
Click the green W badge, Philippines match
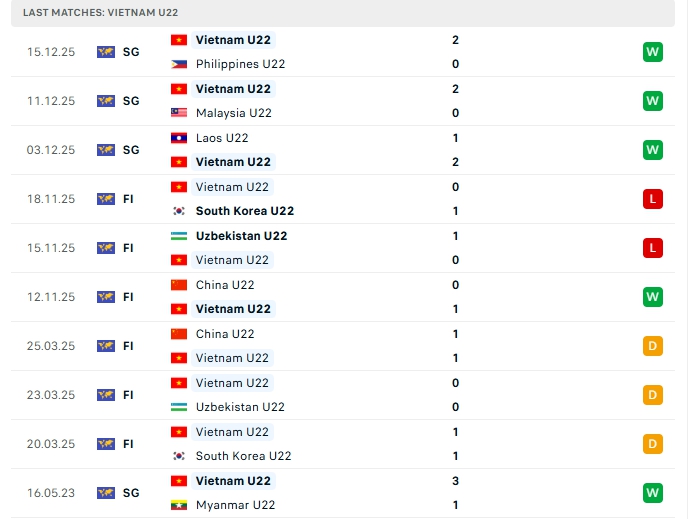point(653,52)
